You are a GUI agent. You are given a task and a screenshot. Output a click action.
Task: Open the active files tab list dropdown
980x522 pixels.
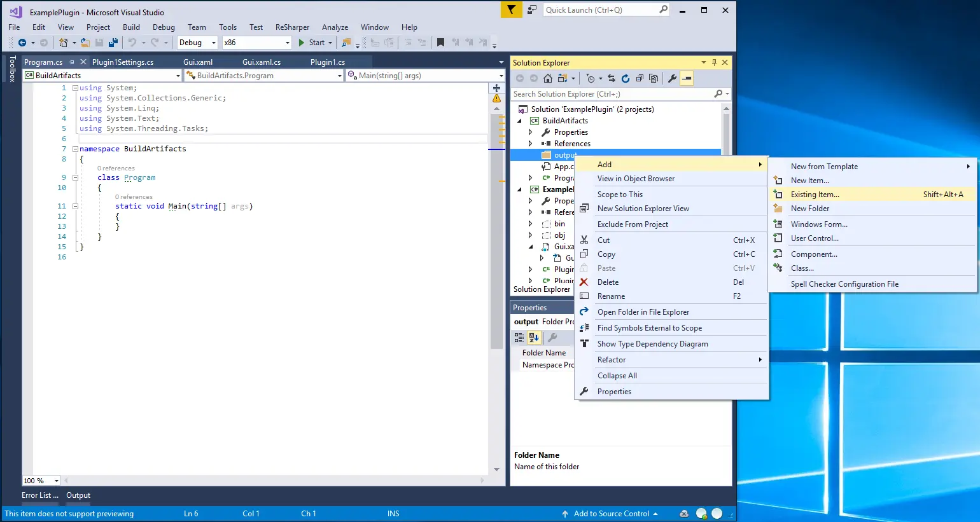pyautogui.click(x=501, y=62)
